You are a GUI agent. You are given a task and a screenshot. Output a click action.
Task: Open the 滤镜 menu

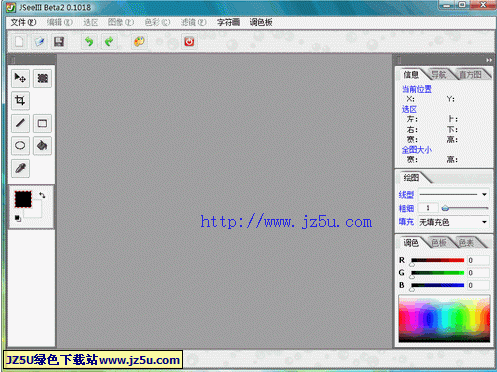pyautogui.click(x=193, y=22)
